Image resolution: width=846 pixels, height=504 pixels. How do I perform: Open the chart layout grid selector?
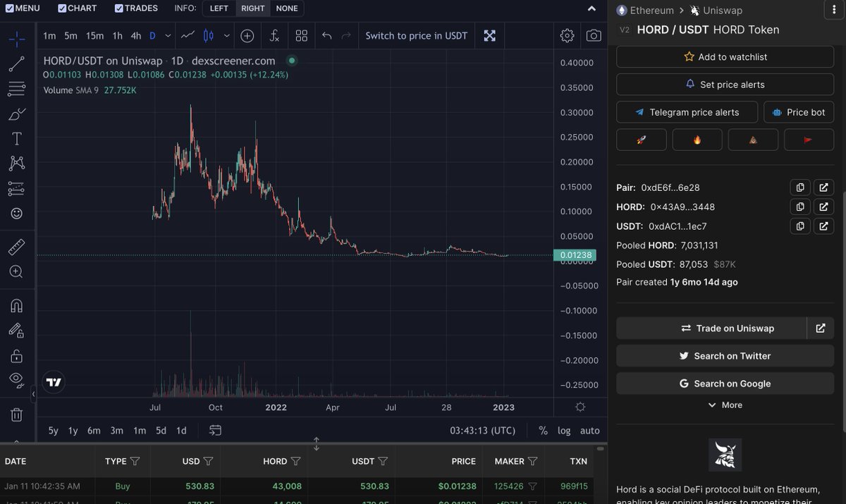(x=301, y=36)
